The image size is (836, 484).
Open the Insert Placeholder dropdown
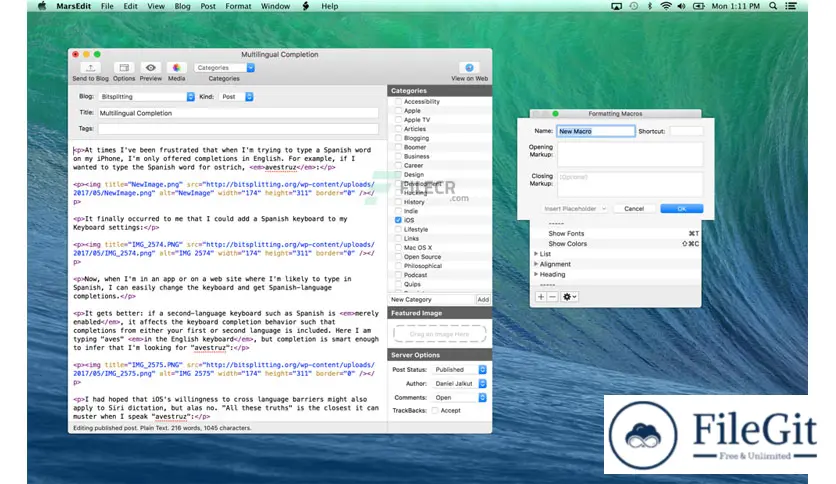click(x=574, y=208)
